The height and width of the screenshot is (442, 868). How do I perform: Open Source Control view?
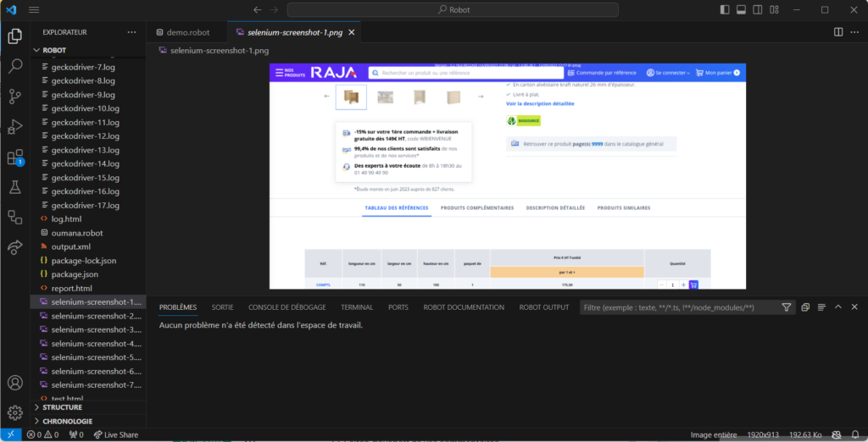(15, 97)
